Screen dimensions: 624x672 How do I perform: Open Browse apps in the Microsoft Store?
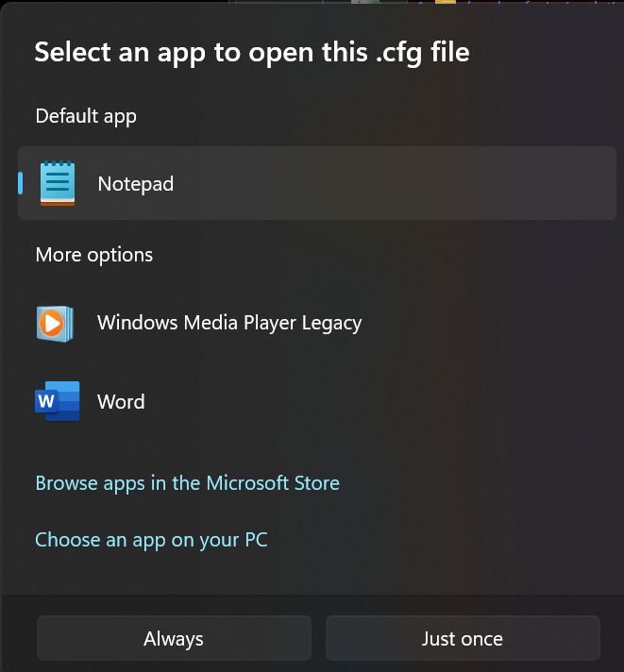pos(187,483)
